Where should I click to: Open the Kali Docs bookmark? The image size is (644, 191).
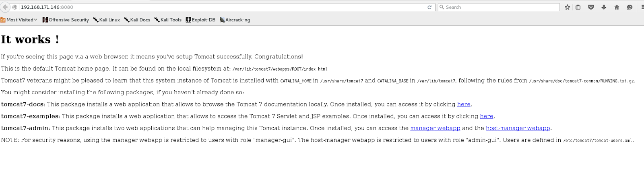(137, 20)
